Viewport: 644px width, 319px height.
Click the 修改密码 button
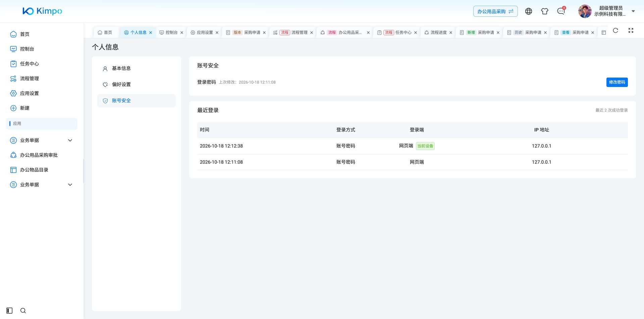click(617, 82)
